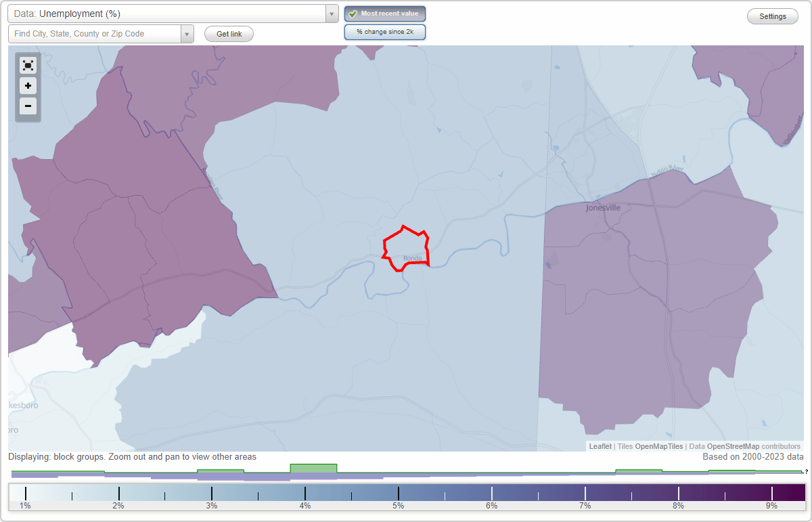Image resolution: width=812 pixels, height=522 pixels.
Task: Click the color legend near the 5% mark
Action: coord(398,492)
